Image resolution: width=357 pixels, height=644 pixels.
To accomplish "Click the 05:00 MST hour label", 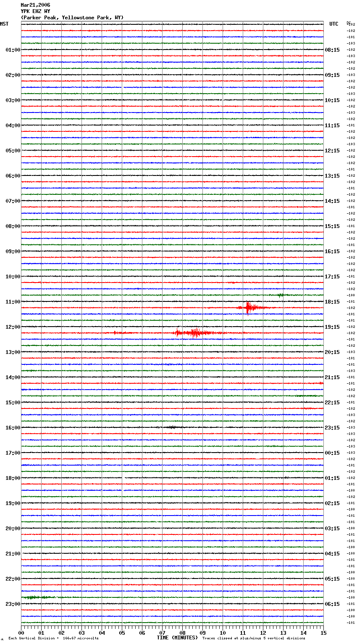I will (13, 151).
